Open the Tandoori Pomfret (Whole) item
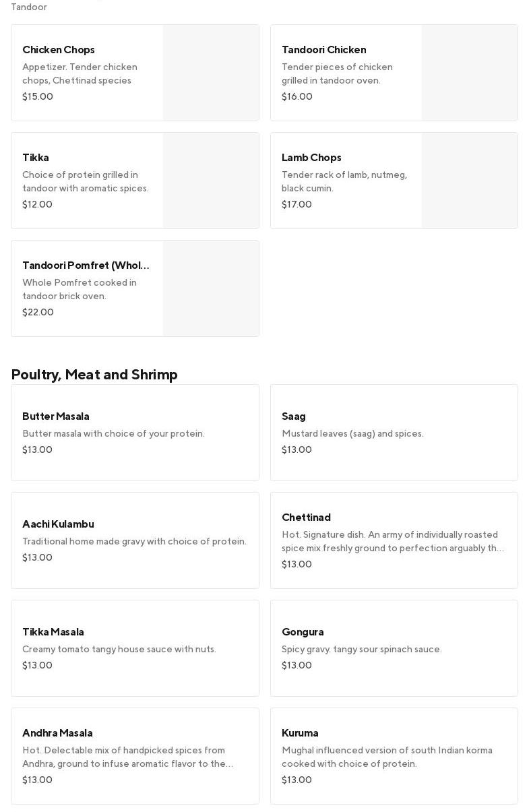Viewport: 529px width, 812px height. [x=86, y=266]
